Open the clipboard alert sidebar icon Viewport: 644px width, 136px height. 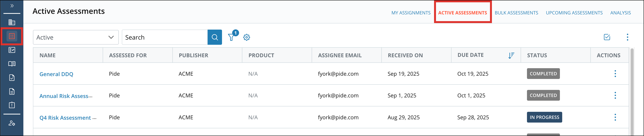(12, 105)
